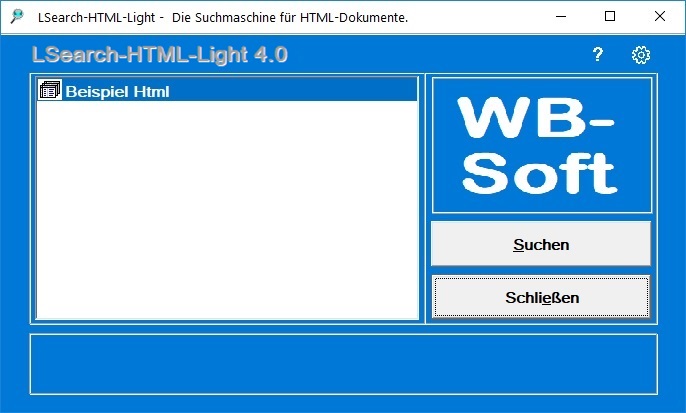Click the LSearch-HTML-Light 4.0 heading
Image resolution: width=686 pixels, height=413 pixels.
coord(160,55)
